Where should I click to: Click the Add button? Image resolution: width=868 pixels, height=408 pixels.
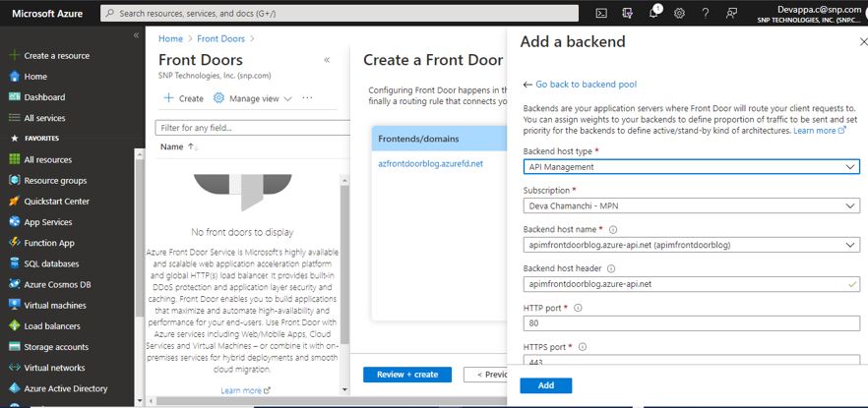(x=545, y=385)
